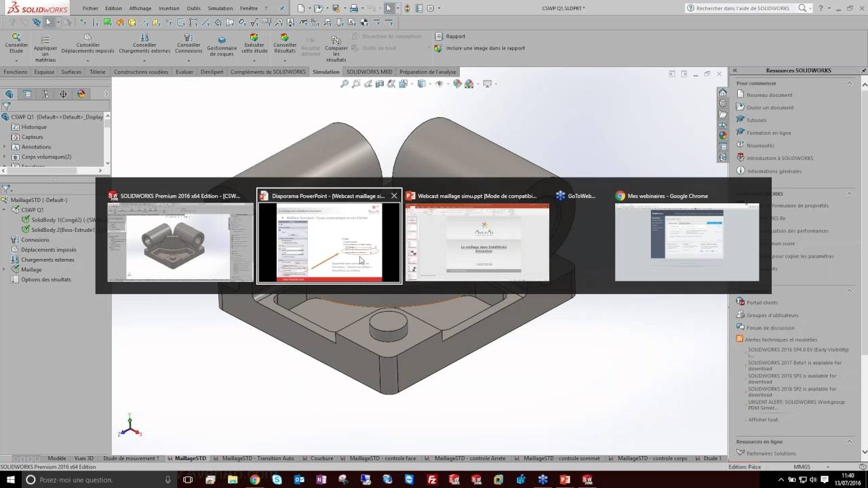Open the Affichage menu
Image resolution: width=868 pixels, height=488 pixels.
tap(140, 8)
